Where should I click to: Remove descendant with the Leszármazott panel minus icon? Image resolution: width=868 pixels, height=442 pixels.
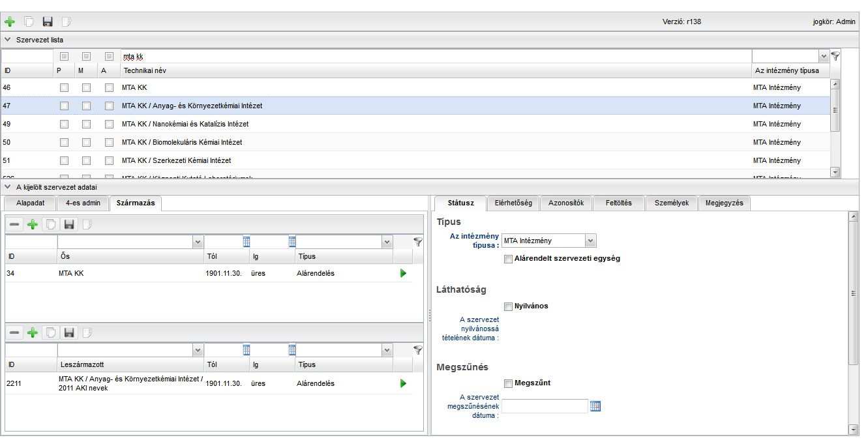(x=15, y=332)
